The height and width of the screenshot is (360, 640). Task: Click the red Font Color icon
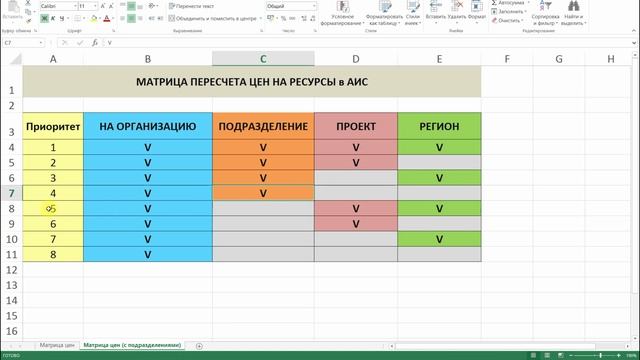coord(107,18)
